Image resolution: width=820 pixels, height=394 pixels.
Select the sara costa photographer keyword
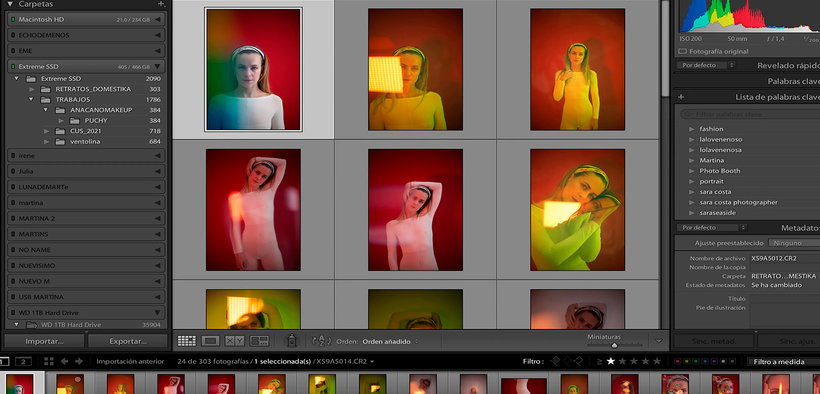pyautogui.click(x=738, y=202)
